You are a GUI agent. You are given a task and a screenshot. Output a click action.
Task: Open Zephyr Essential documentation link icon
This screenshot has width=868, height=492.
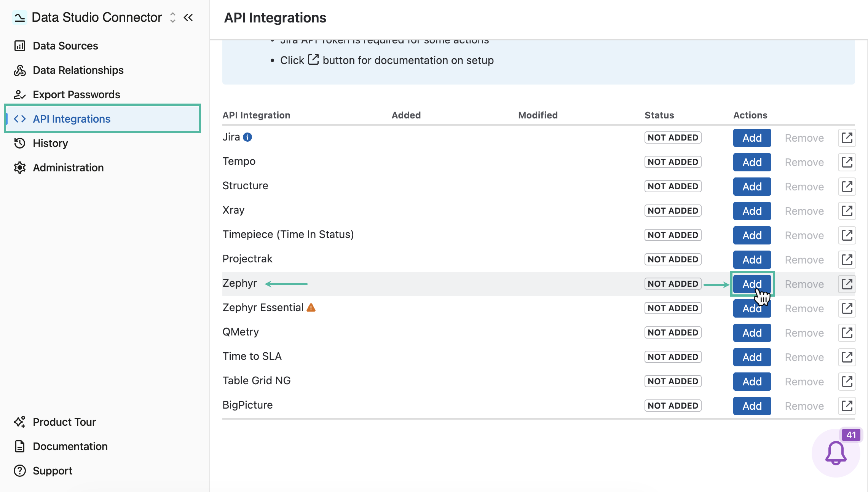point(847,308)
